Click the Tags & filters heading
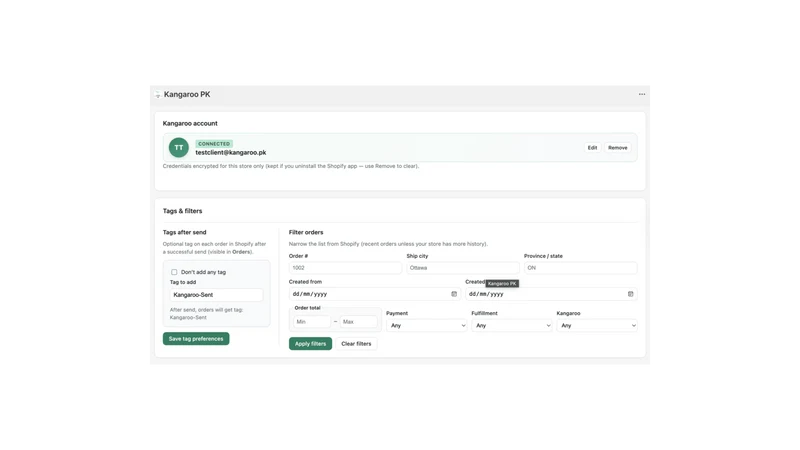The image size is (800, 450). click(x=182, y=211)
